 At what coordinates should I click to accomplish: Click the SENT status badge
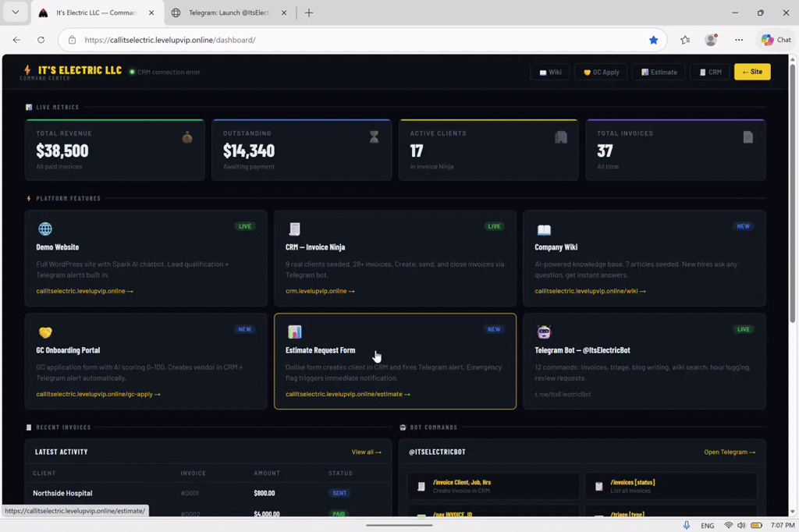tap(339, 493)
